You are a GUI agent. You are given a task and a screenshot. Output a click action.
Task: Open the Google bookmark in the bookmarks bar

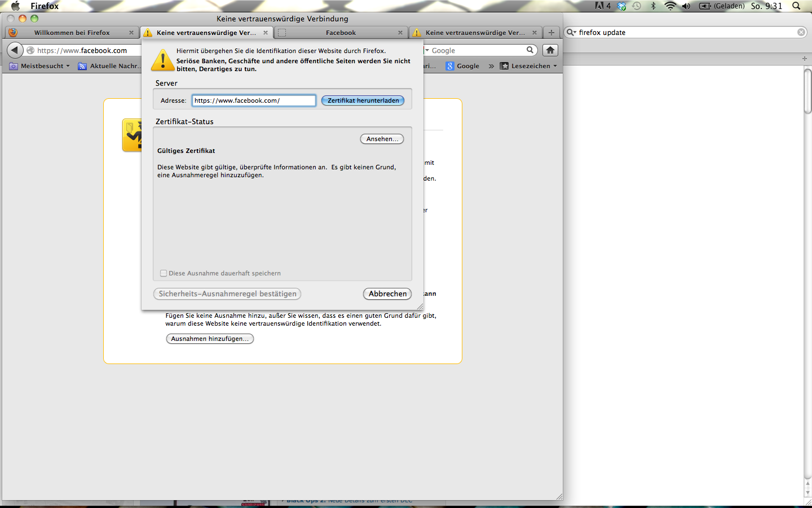tap(462, 66)
